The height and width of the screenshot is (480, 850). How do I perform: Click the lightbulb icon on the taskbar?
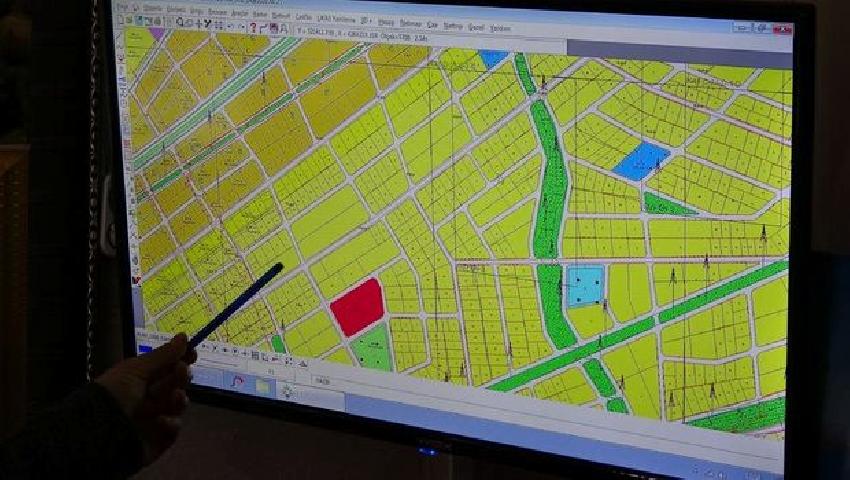click(x=289, y=390)
